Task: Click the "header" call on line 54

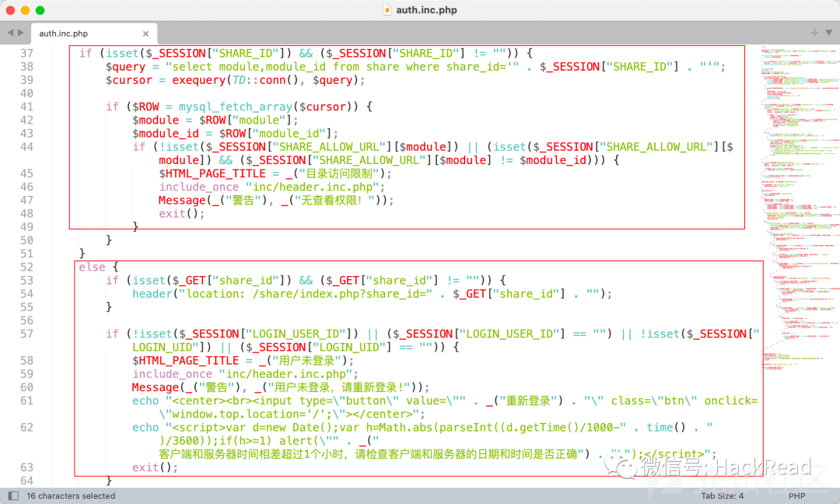Action: click(x=152, y=293)
